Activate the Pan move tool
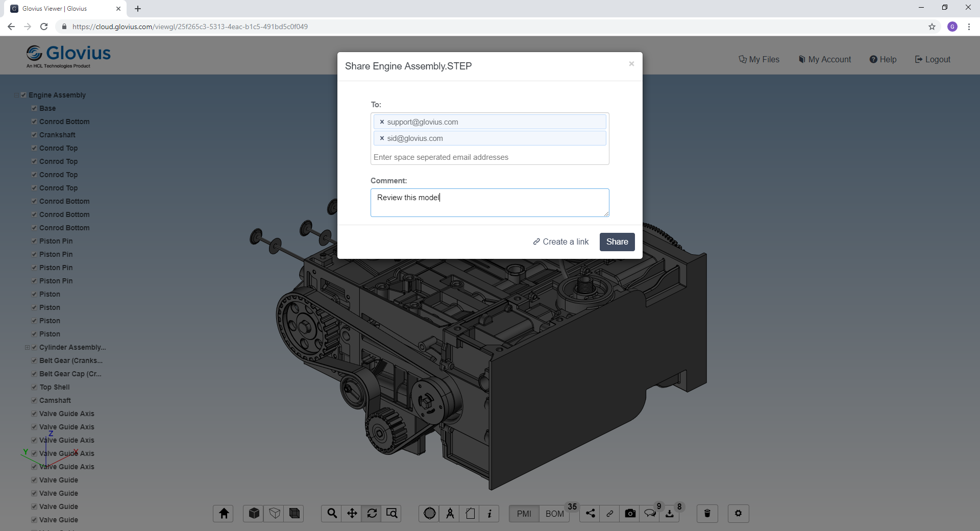Viewport: 980px width, 531px height. (352, 513)
